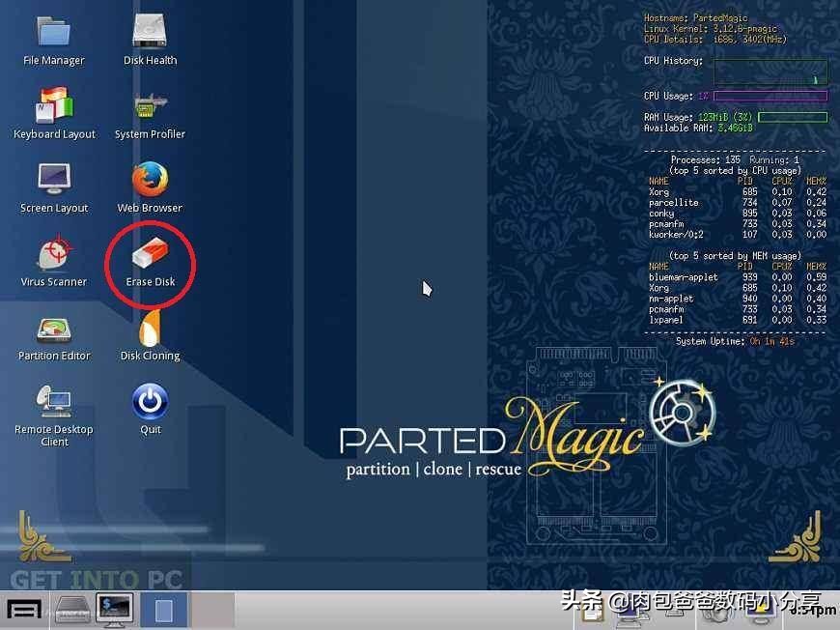Open the Screen Layout icon
The image size is (840, 630).
[x=54, y=180]
